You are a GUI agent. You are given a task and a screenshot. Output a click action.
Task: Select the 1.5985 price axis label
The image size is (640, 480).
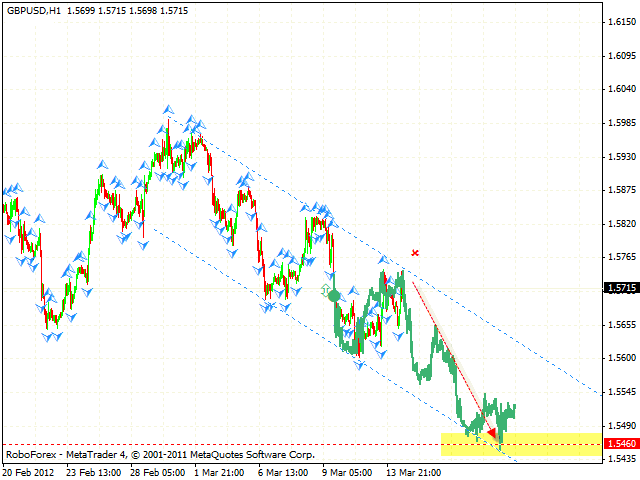621,124
